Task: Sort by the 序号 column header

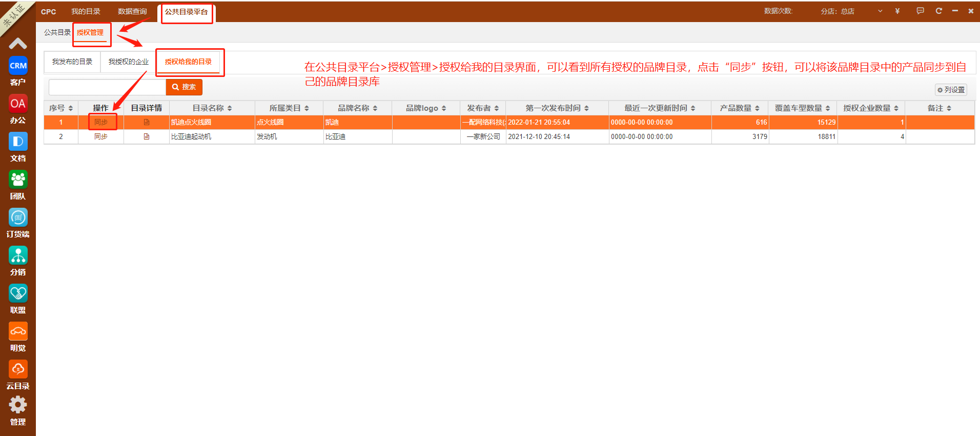Action: point(61,108)
